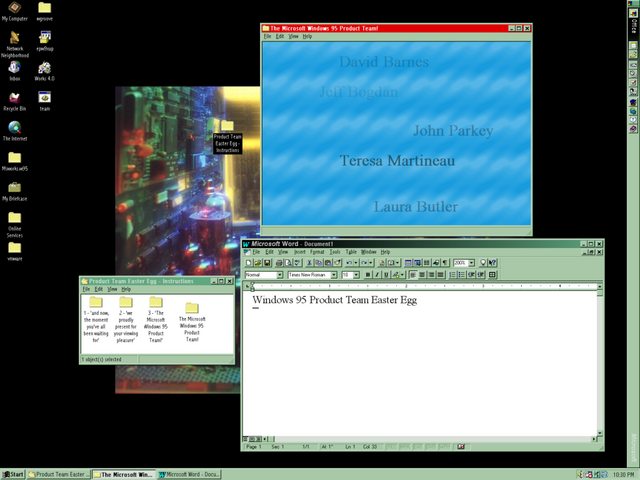Image resolution: width=640 pixels, height=480 pixels.
Task: Click 'The Microsoft Win...' taskbar button
Action: pos(124,474)
